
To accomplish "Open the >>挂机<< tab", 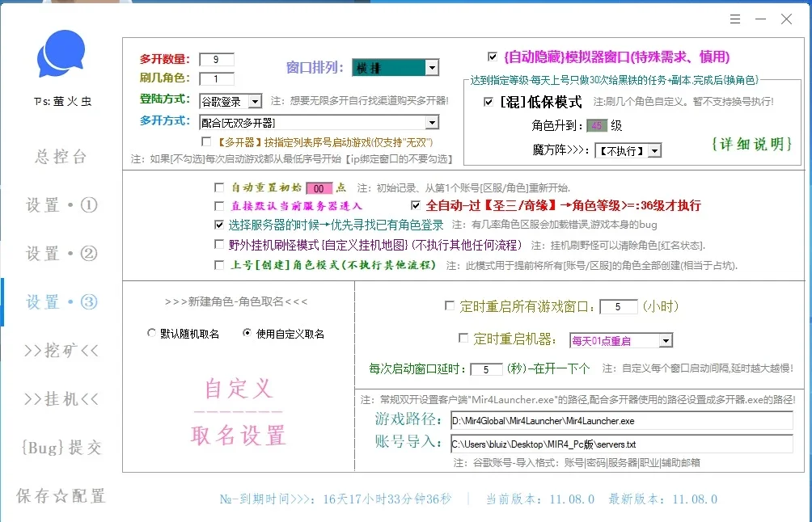I will coord(61,399).
